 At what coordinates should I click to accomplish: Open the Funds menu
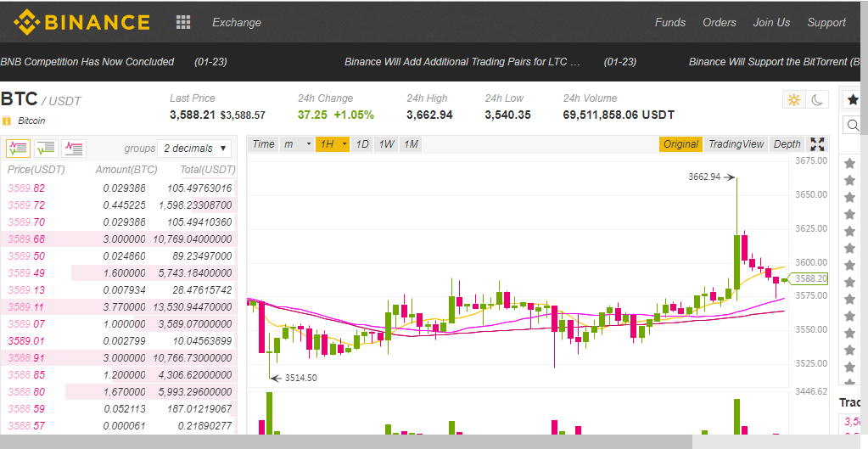pos(669,22)
